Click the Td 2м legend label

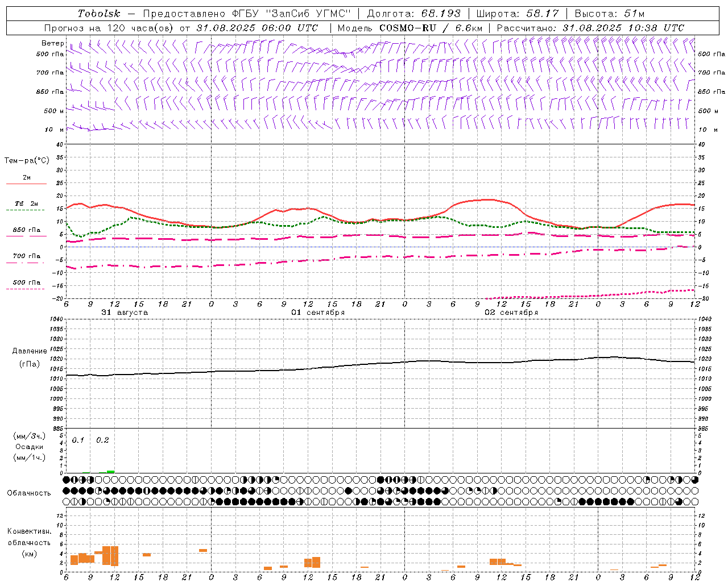pyautogui.click(x=27, y=203)
